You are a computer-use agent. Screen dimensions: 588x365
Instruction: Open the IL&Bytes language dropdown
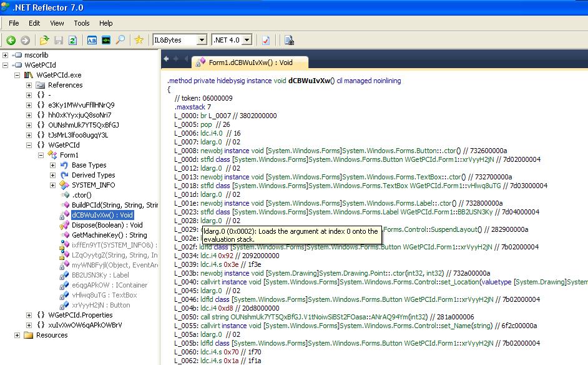pyautogui.click(x=202, y=40)
